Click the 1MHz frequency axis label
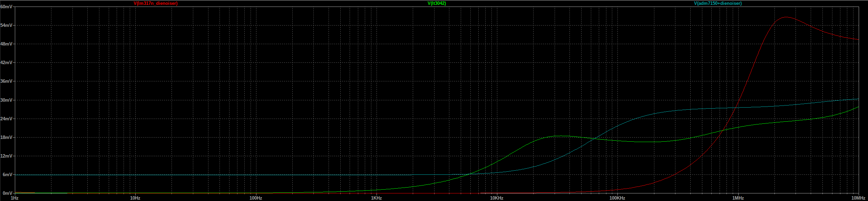The image size is (868, 201). pyautogui.click(x=738, y=198)
